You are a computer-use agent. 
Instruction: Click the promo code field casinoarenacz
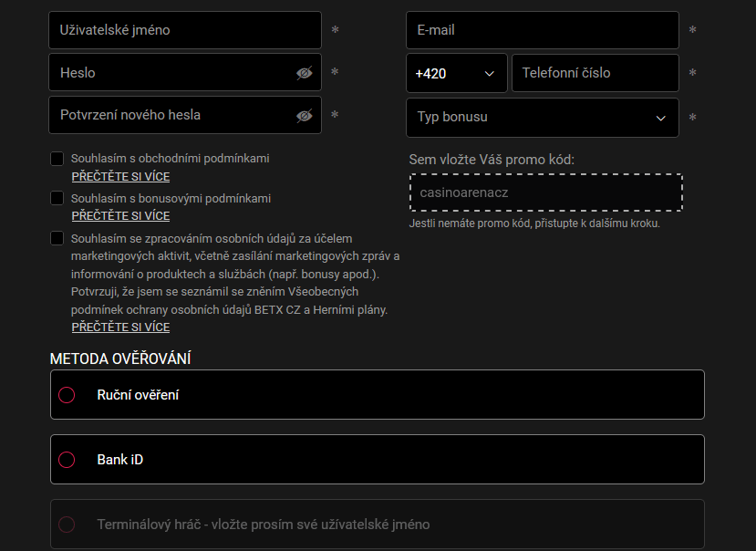pos(545,192)
